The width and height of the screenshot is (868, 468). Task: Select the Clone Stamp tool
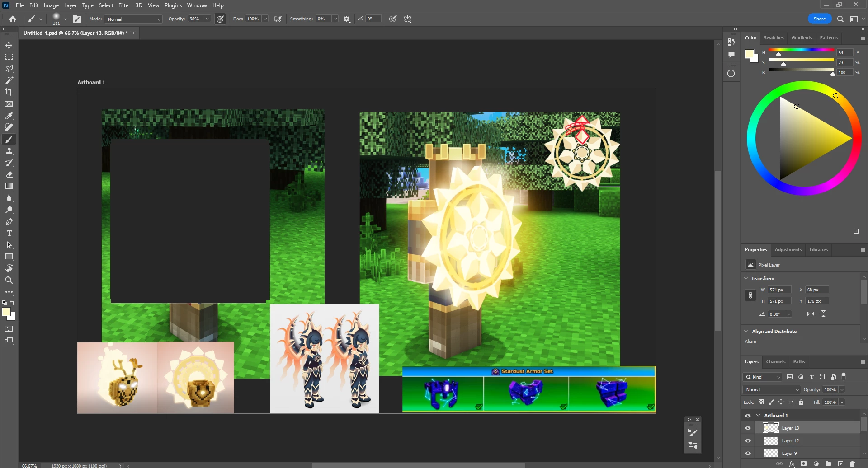coord(9,151)
